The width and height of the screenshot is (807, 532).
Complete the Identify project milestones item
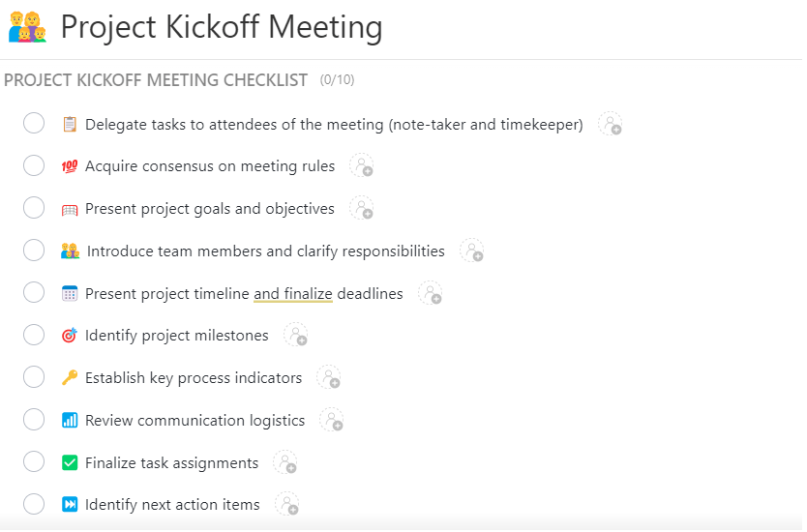[x=34, y=335]
